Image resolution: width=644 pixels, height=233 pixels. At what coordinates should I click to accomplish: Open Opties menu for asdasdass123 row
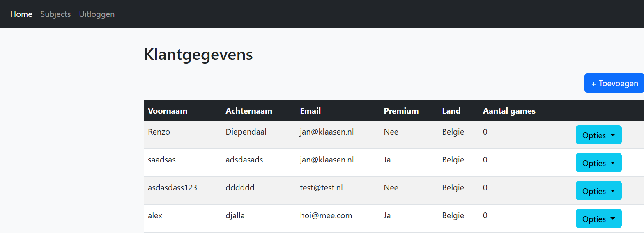(598, 191)
